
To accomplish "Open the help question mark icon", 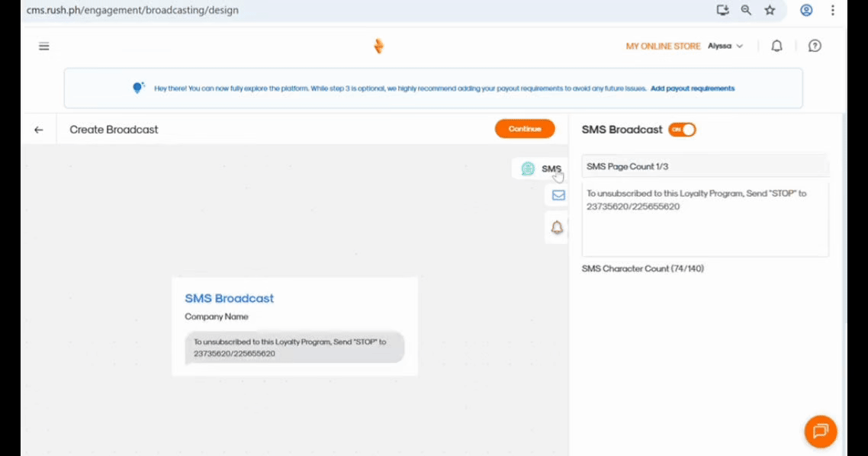I will point(815,47).
